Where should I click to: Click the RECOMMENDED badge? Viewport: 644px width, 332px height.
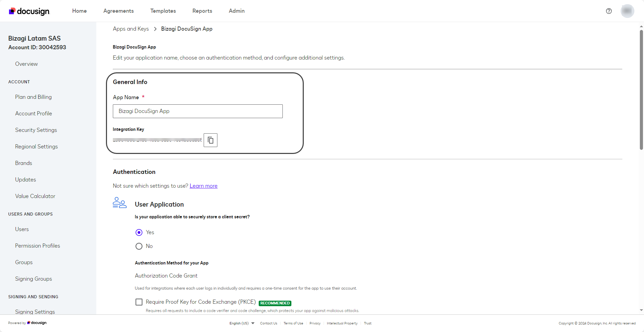tap(275, 303)
